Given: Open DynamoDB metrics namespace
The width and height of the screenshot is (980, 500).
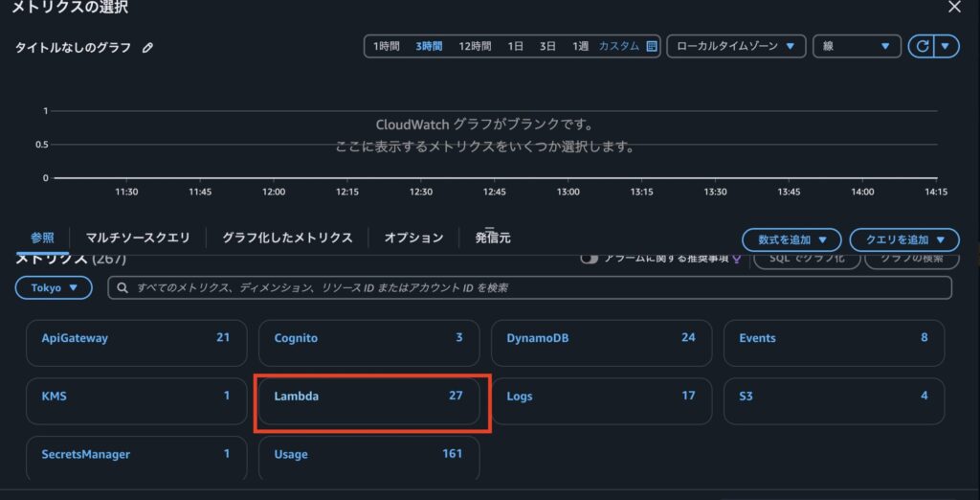Looking at the screenshot, I should (601, 343).
